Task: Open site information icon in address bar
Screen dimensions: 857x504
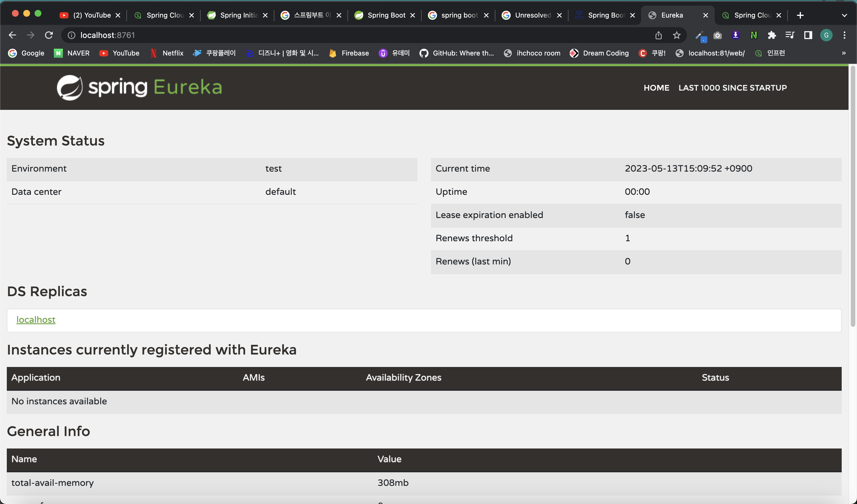Action: pyautogui.click(x=71, y=35)
